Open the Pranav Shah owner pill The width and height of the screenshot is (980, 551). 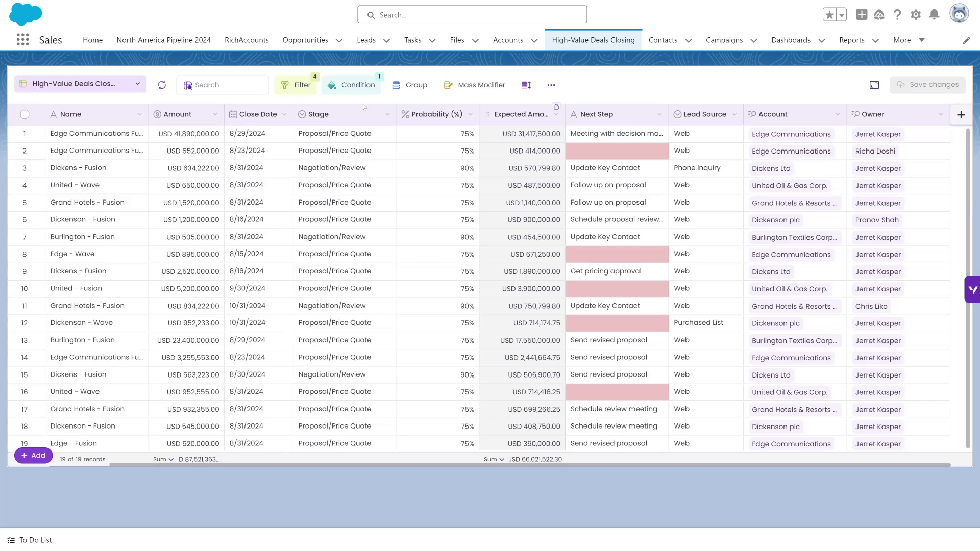(876, 220)
